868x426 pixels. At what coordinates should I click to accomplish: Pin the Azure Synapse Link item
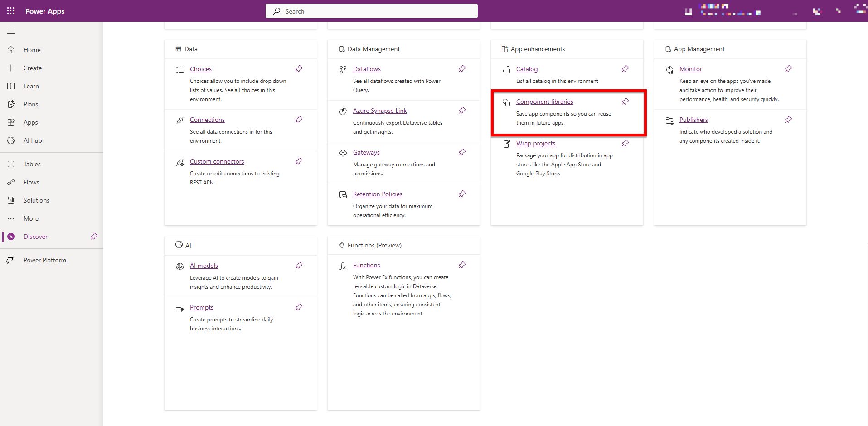point(462,111)
